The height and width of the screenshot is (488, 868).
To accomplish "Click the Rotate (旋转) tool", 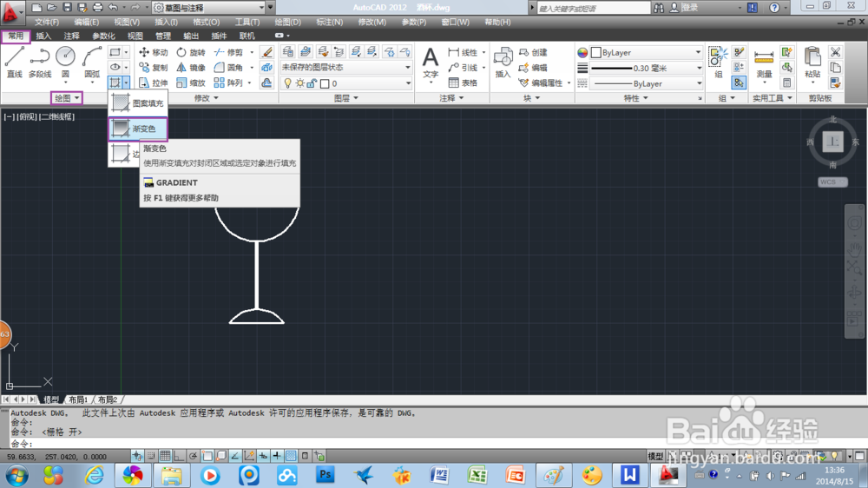I will coord(191,52).
